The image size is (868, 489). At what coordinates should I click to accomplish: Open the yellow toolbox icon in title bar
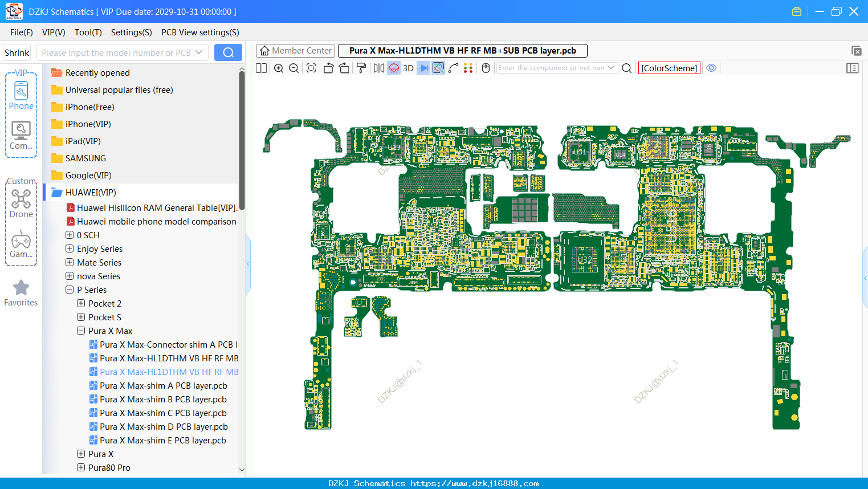pyautogui.click(x=797, y=11)
